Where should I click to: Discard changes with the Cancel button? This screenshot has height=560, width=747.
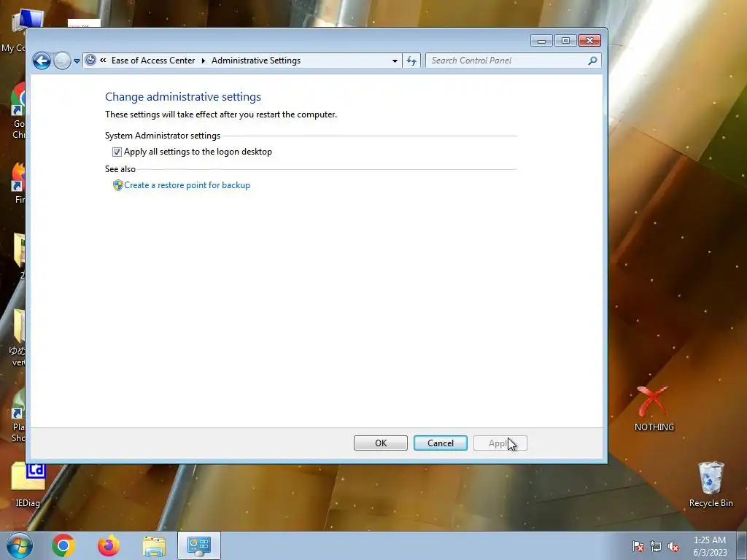[440, 443]
